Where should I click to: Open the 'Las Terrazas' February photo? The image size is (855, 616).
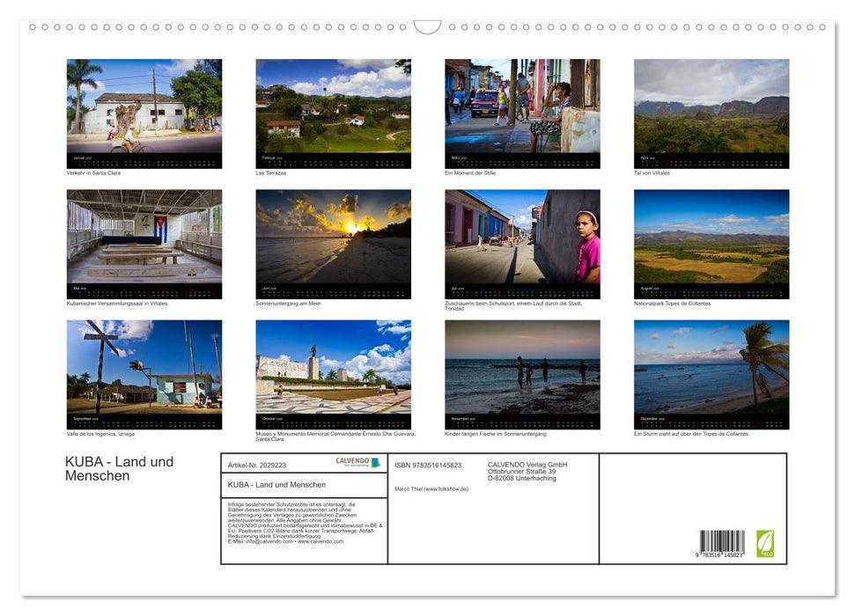[333, 107]
